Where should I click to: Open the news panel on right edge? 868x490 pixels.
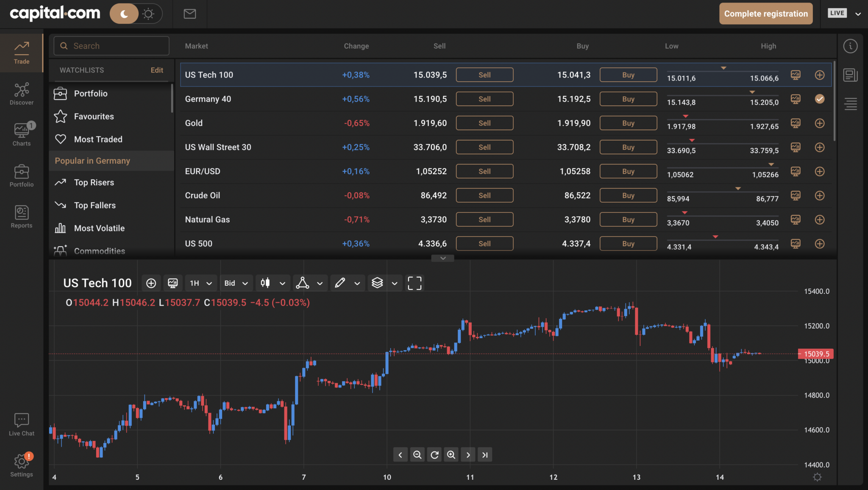[x=851, y=75]
